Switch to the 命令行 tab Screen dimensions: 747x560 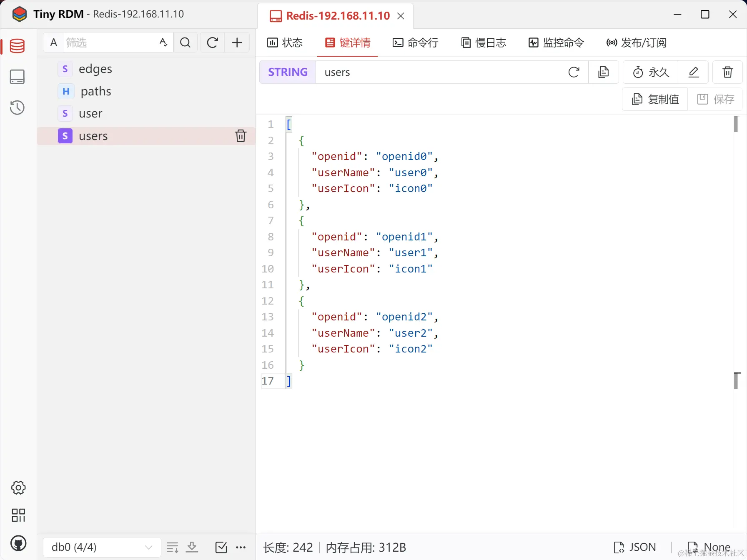coord(415,42)
